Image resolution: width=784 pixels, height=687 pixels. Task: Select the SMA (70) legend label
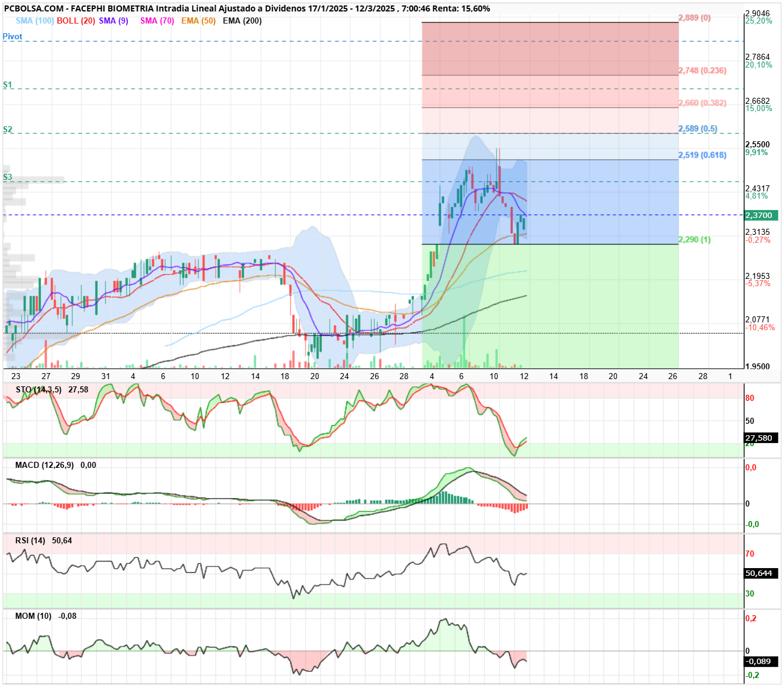(x=157, y=21)
